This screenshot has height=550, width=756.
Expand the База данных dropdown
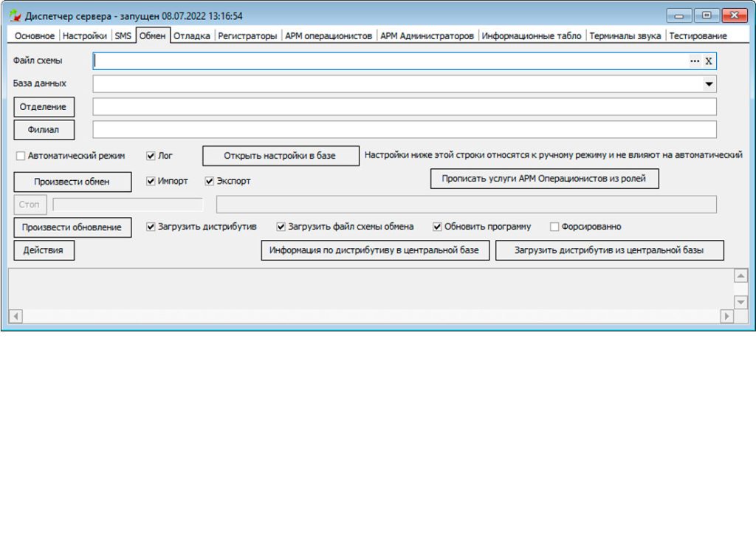[709, 84]
